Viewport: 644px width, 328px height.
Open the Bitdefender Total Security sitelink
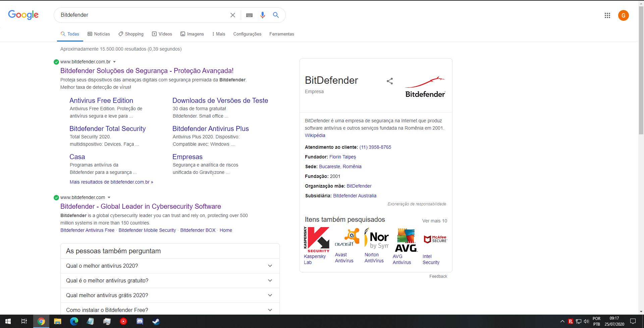click(x=107, y=129)
